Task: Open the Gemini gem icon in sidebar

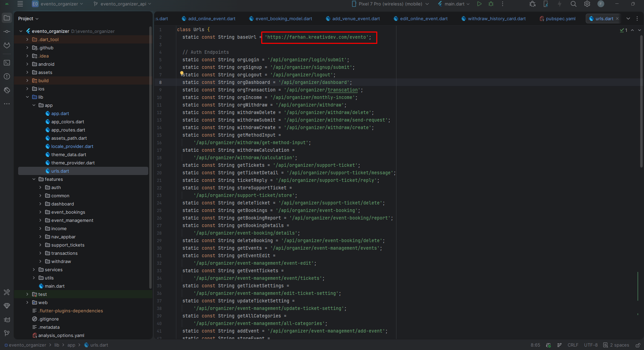Action: tap(7, 306)
